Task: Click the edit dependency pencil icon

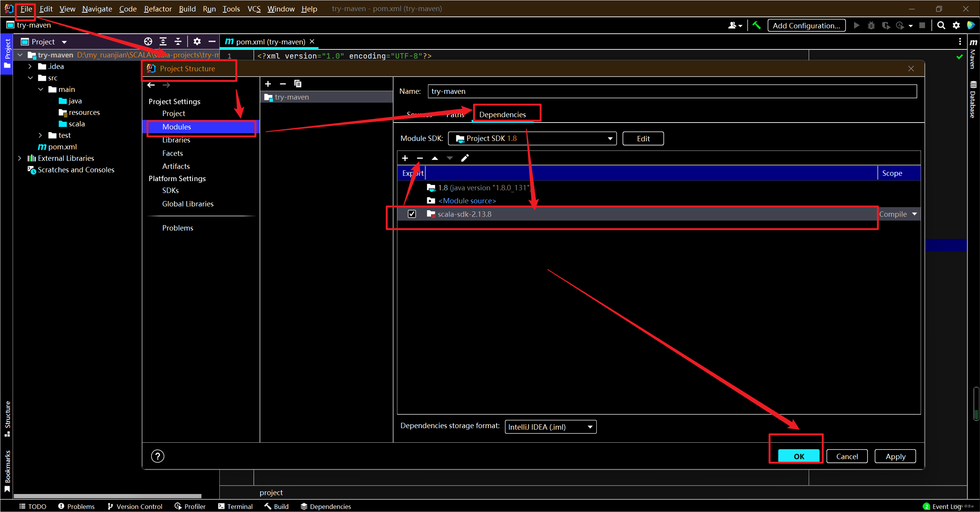Action: click(465, 158)
